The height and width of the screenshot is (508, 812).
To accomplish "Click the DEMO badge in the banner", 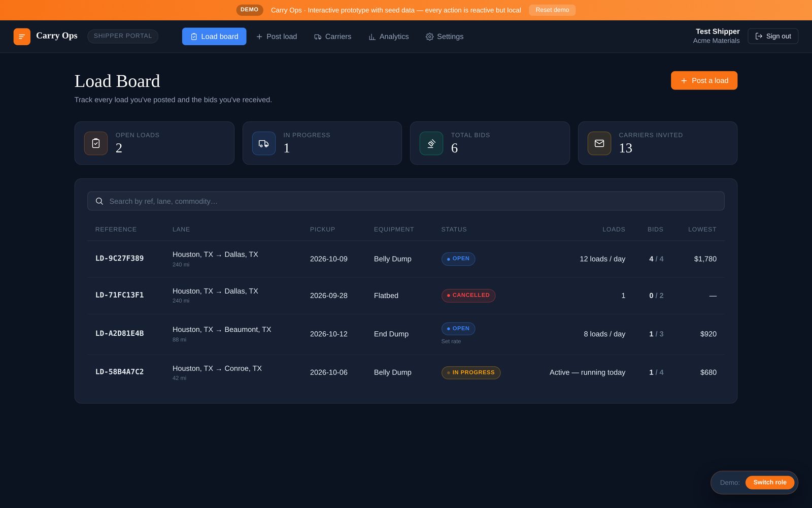I will coord(249,10).
